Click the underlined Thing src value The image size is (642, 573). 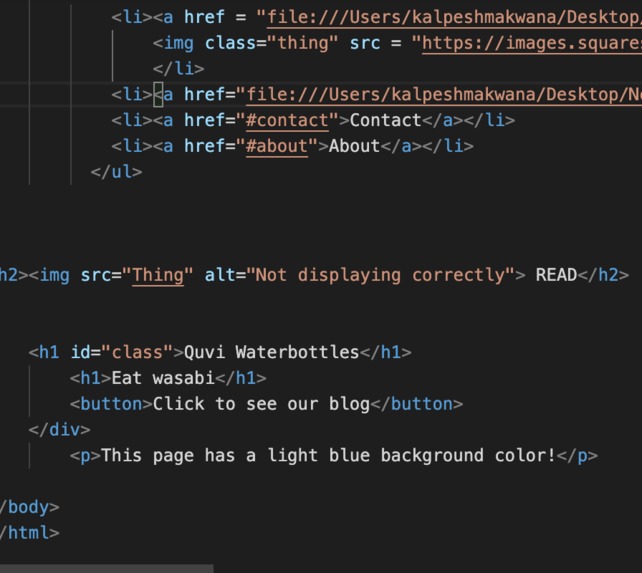click(158, 275)
